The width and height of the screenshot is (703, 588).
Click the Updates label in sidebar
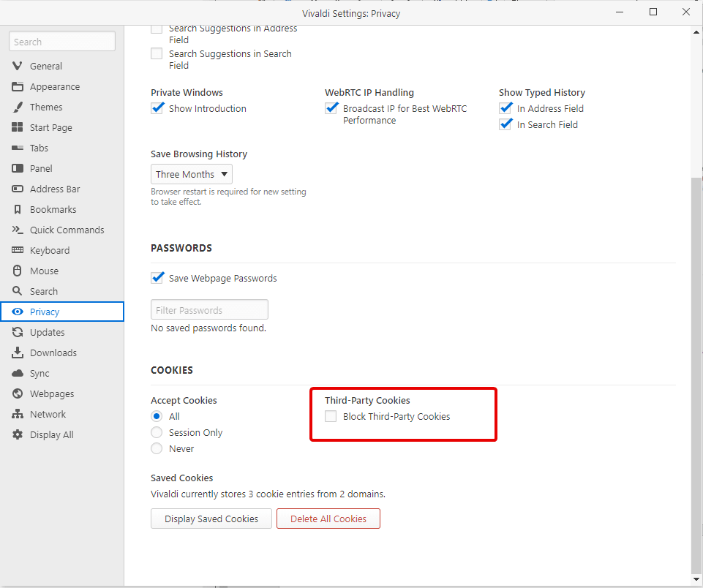click(48, 333)
